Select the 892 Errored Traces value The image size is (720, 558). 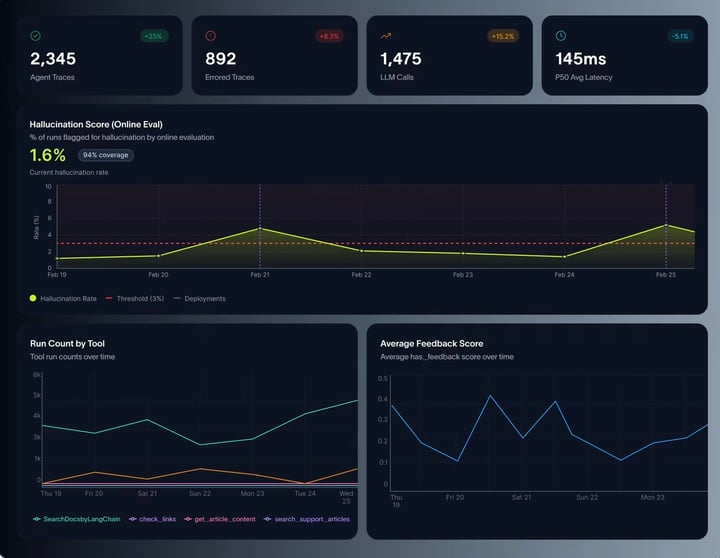[221, 59]
